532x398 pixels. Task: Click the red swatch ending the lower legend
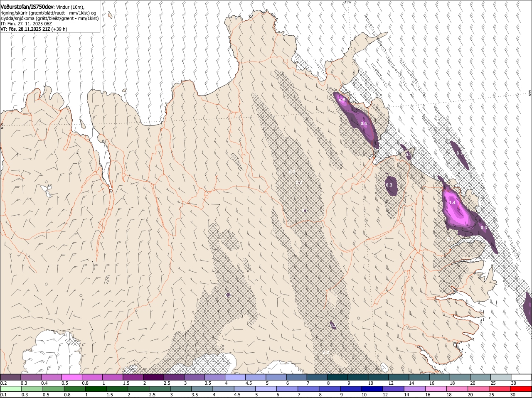[x=521, y=388]
